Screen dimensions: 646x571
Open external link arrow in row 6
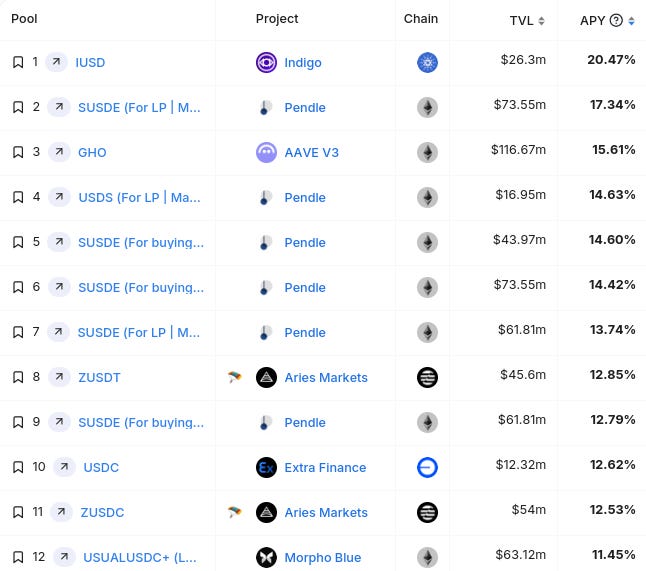(x=59, y=287)
